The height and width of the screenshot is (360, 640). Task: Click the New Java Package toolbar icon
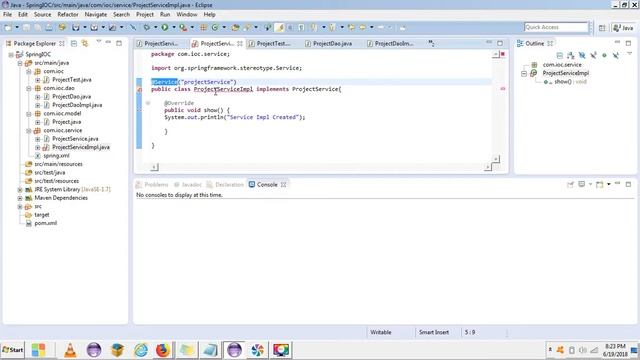pos(203,27)
